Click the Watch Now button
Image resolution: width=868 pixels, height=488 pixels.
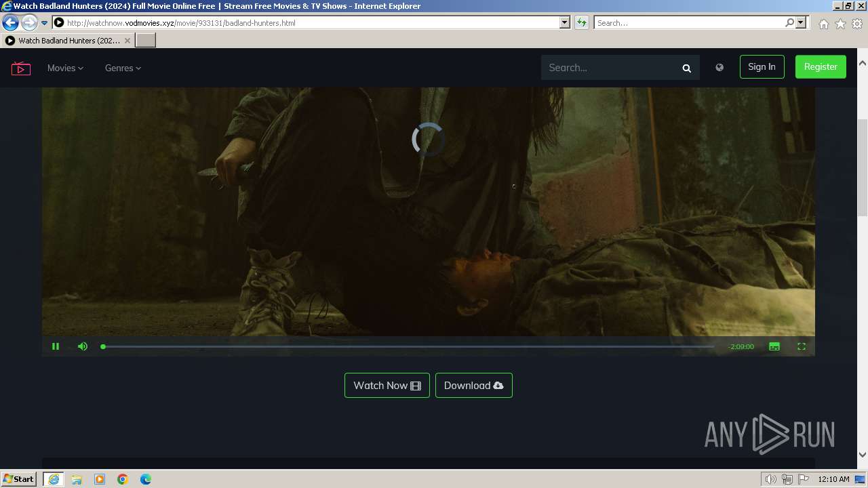[387, 385]
